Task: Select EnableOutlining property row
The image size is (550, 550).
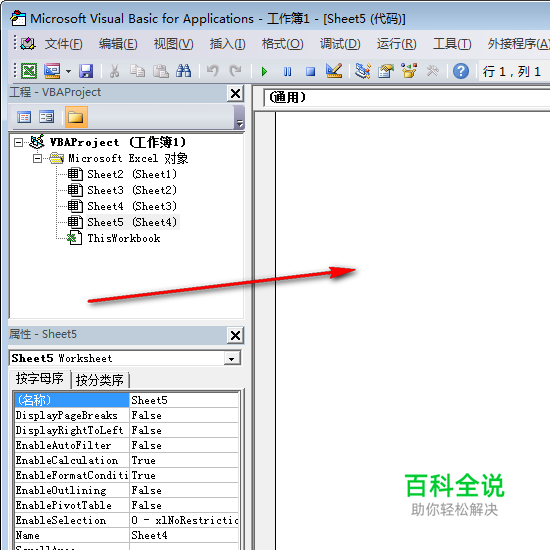Action: point(72,490)
